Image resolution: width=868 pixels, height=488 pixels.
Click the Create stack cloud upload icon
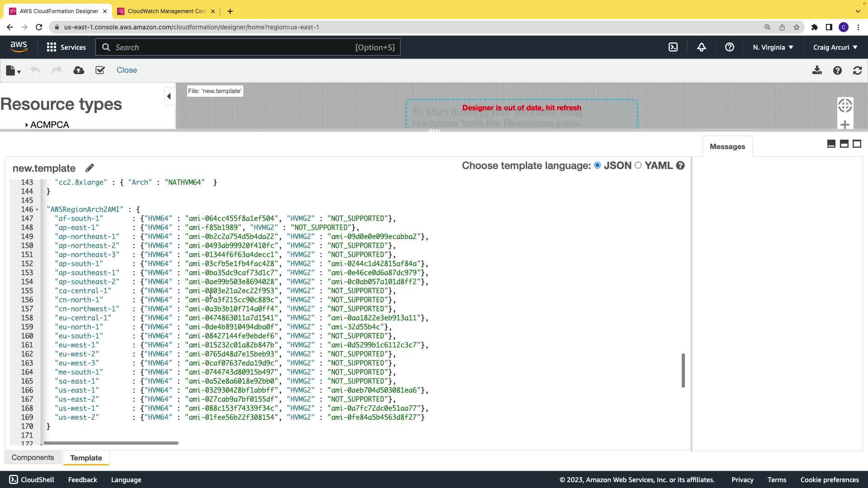point(79,70)
